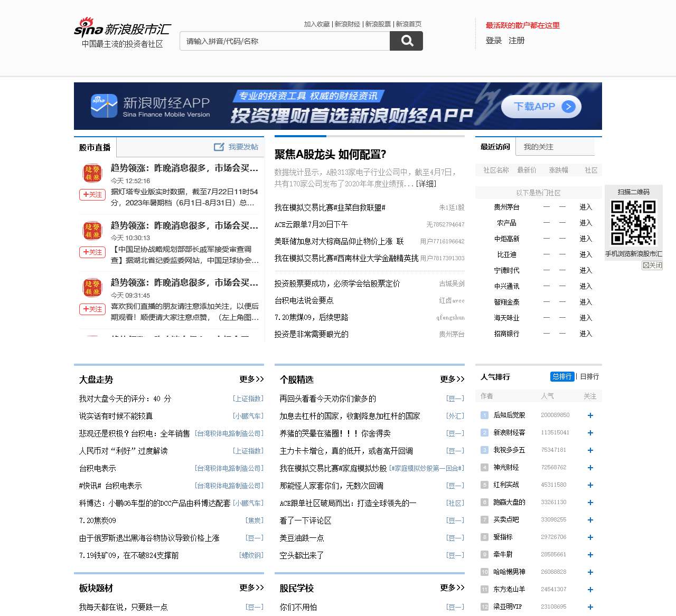Follow 后知后觉股 with plus icon
The image size is (676, 616).
(590, 415)
